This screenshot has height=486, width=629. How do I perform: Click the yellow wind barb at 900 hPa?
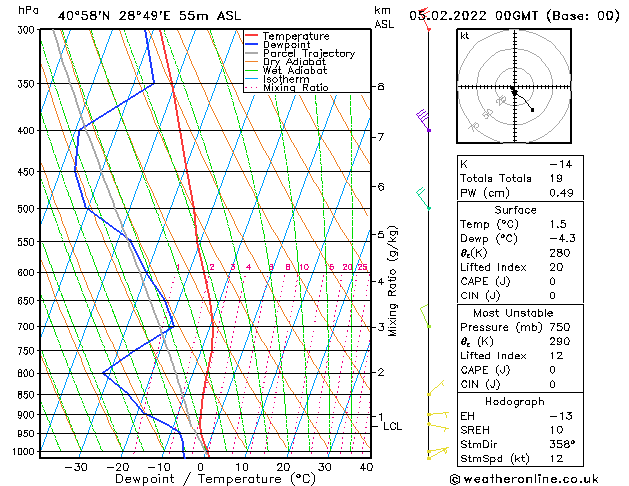point(438,413)
